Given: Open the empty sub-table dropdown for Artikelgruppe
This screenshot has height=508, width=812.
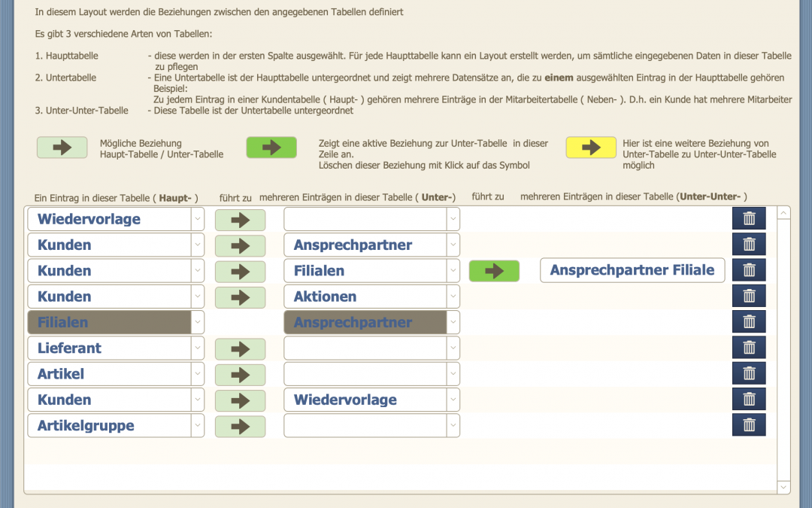Looking at the screenshot, I should click(x=453, y=425).
